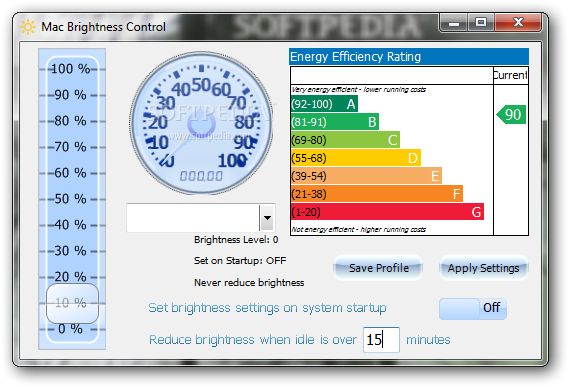569x387 pixels.
Task: Set brightness slider to 50 % mark
Action: coord(71,199)
